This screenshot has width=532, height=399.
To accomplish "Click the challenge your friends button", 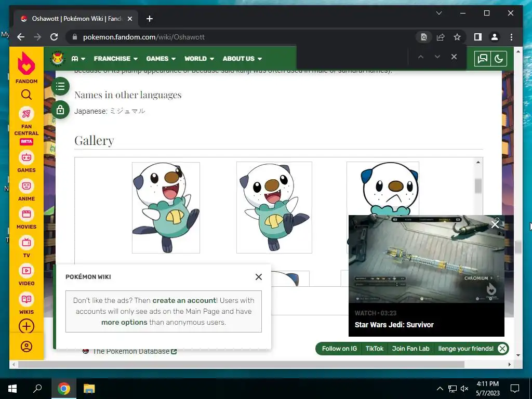I will (465, 349).
